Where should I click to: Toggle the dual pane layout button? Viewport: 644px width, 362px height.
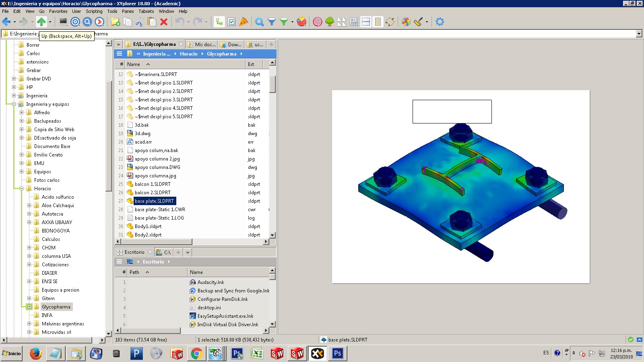(366, 22)
